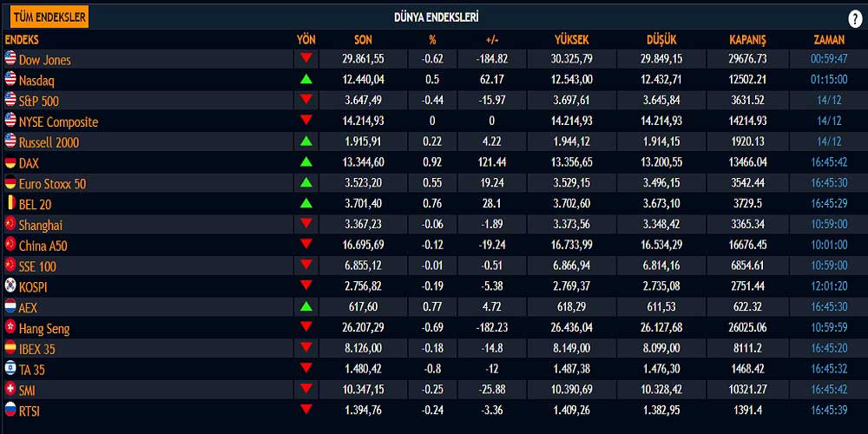This screenshot has height=434, width=868.
Task: Click the South Korean flag beside KOSPI
Action: pyautogui.click(x=10, y=285)
